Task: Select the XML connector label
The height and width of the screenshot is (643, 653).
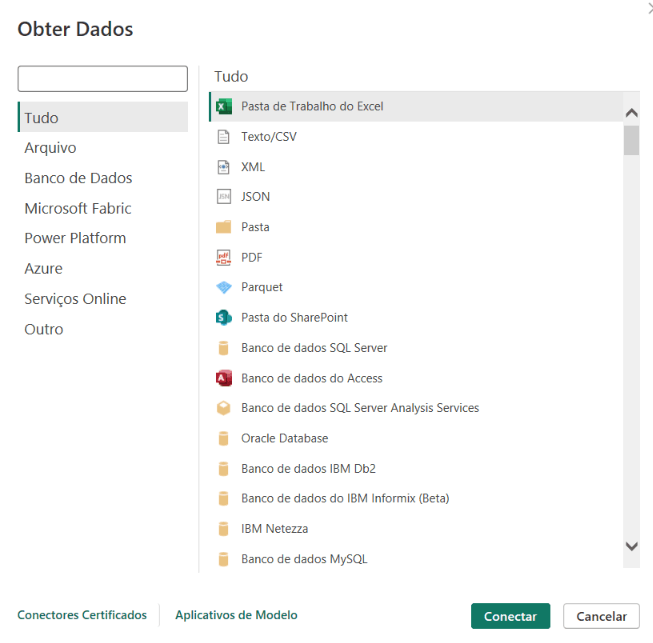Action: tap(253, 167)
